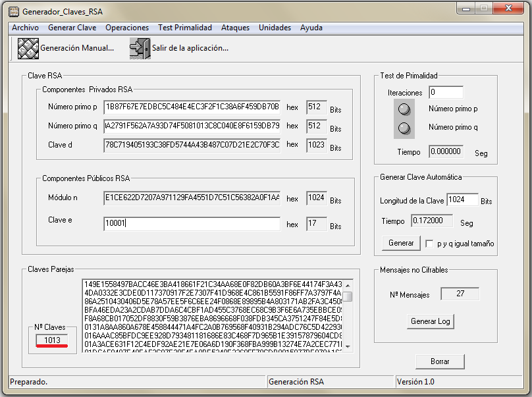532x397 pixels.
Task: Click the Clave e input field
Action: [192, 224]
